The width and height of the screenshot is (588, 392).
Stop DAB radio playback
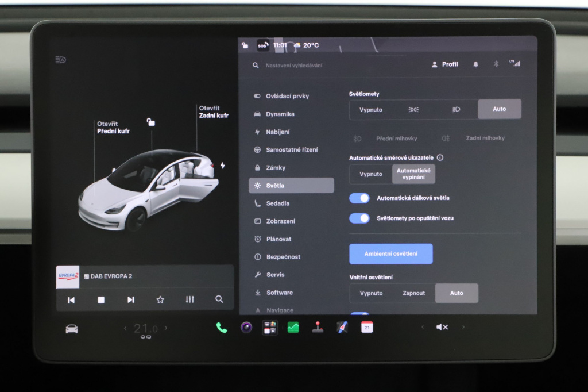(x=101, y=300)
